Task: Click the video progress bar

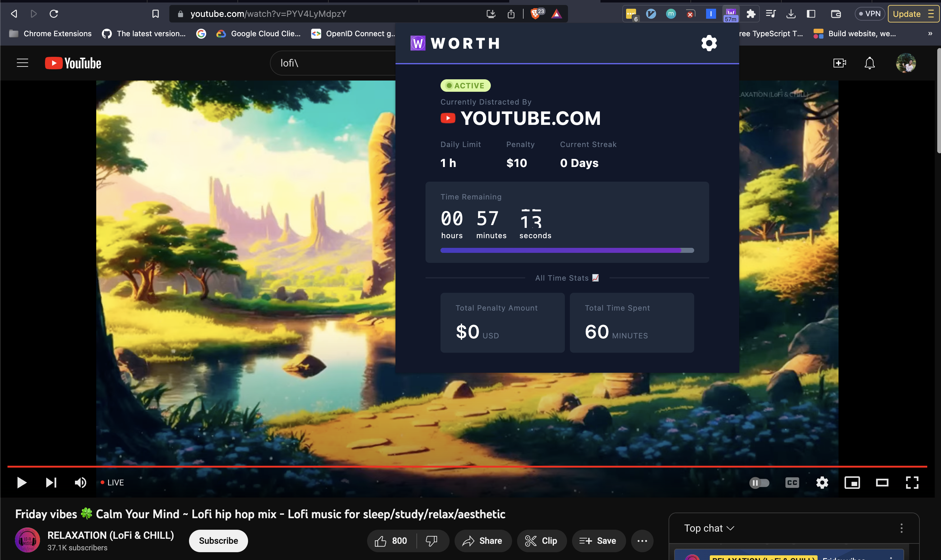Action: (467, 466)
